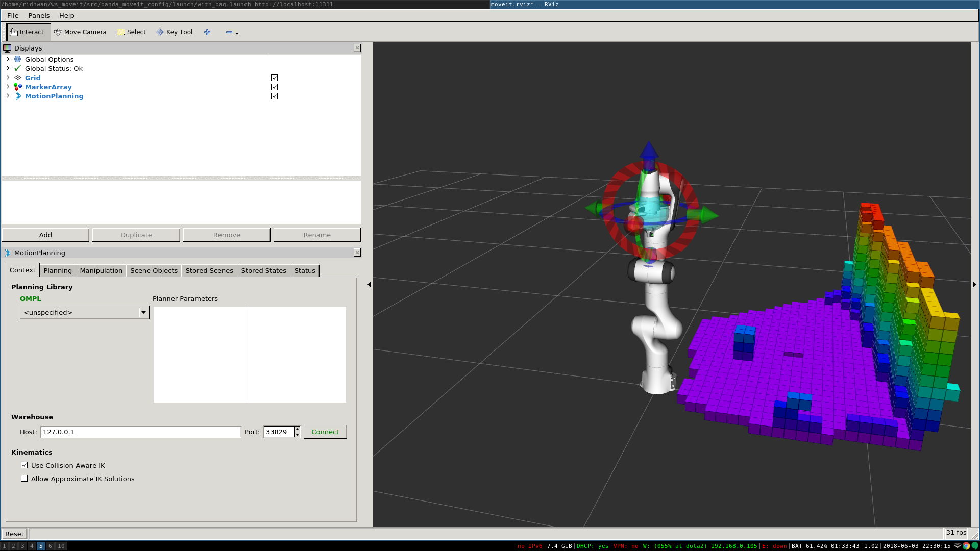This screenshot has width=980, height=551.
Task: Switch to workspace 6 in status bar
Action: 50,546
